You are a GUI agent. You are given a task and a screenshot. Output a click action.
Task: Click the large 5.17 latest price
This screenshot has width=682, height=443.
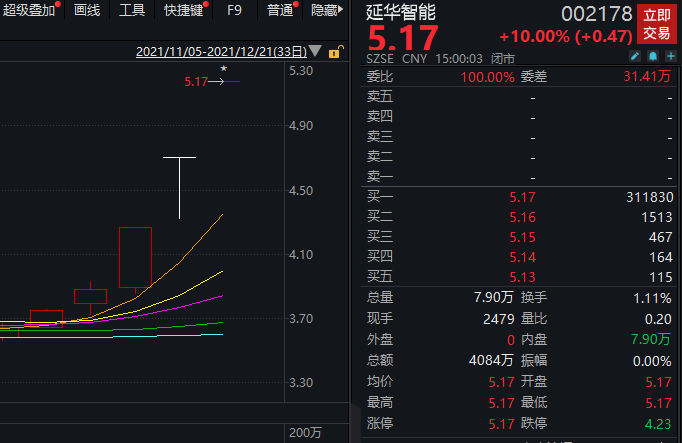coord(403,38)
